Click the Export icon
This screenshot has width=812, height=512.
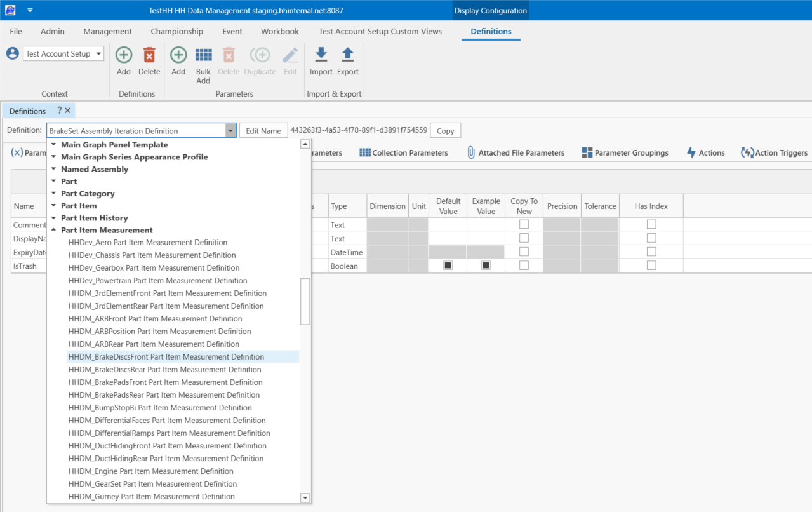[347, 55]
